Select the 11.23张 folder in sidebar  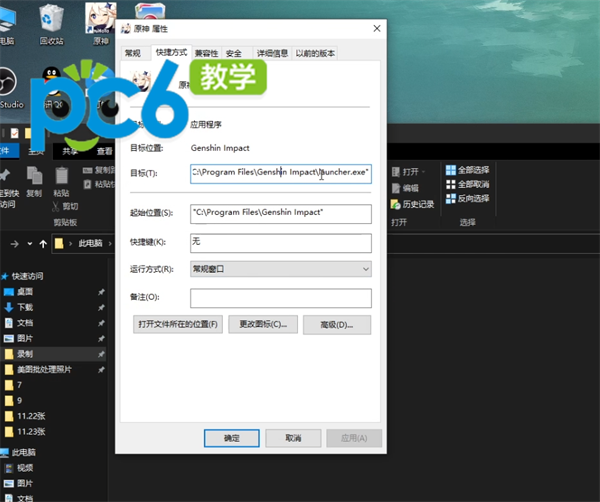click(x=31, y=432)
